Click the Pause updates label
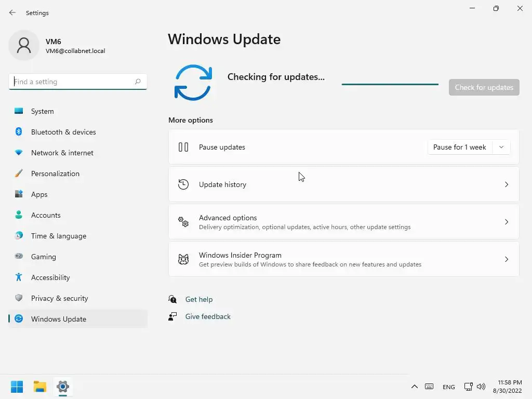 222,147
